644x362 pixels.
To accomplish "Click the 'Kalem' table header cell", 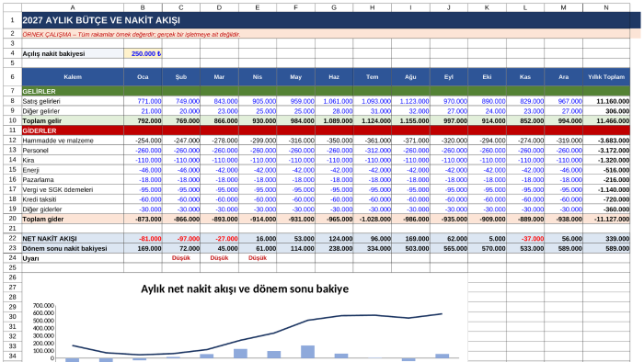I will 73,76.
